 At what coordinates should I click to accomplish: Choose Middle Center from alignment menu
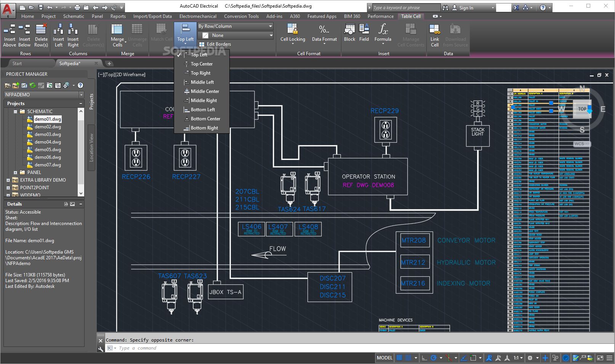click(205, 91)
